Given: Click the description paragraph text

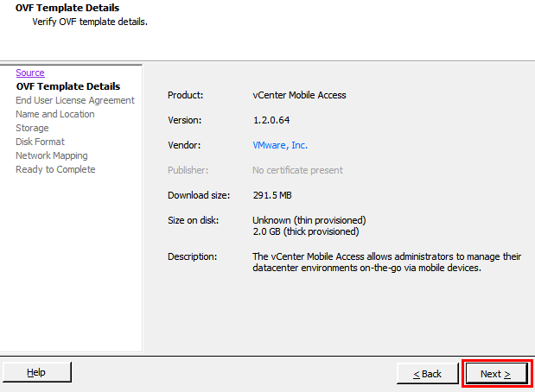Looking at the screenshot, I should click(387, 262).
